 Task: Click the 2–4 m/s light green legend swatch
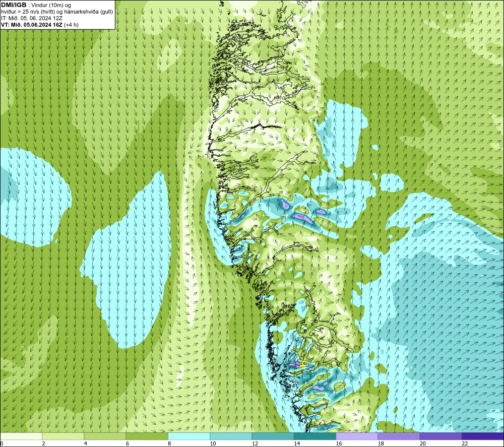coord(63,436)
